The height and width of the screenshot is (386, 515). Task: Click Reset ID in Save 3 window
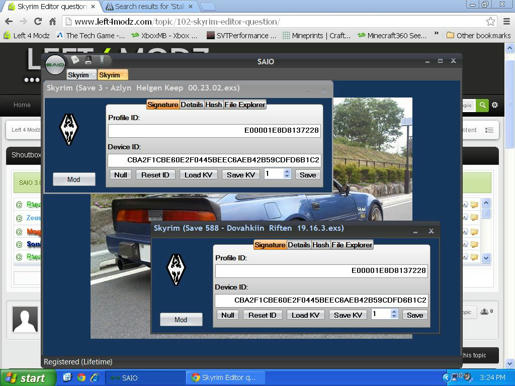[155, 175]
